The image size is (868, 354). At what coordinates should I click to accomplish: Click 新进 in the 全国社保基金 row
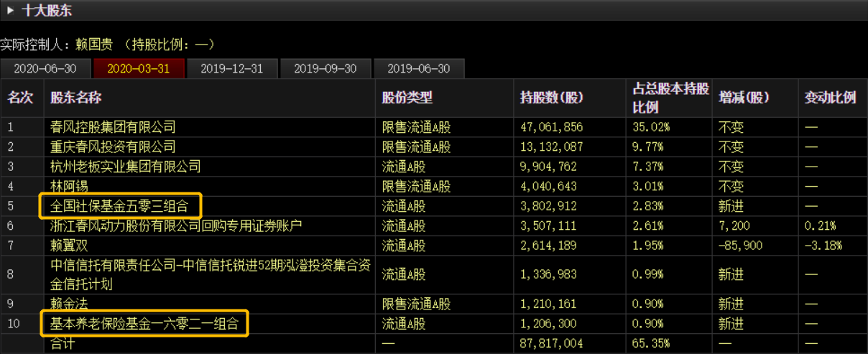coord(731,206)
